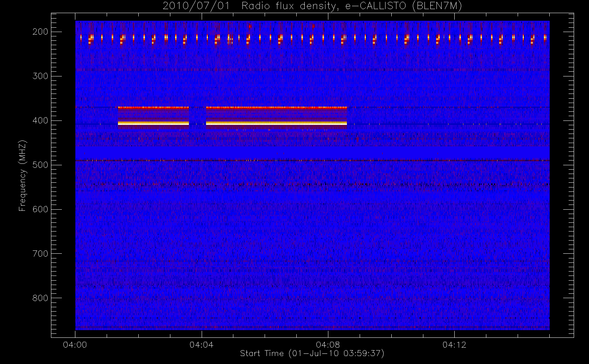Click the 04:08 time tick label
589x364 pixels.
pyautogui.click(x=328, y=345)
